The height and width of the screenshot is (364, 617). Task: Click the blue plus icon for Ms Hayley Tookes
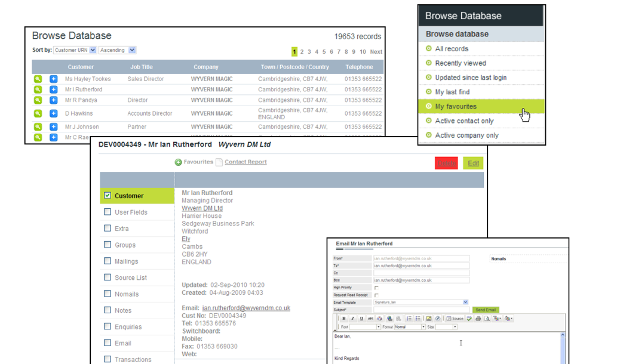(x=54, y=79)
